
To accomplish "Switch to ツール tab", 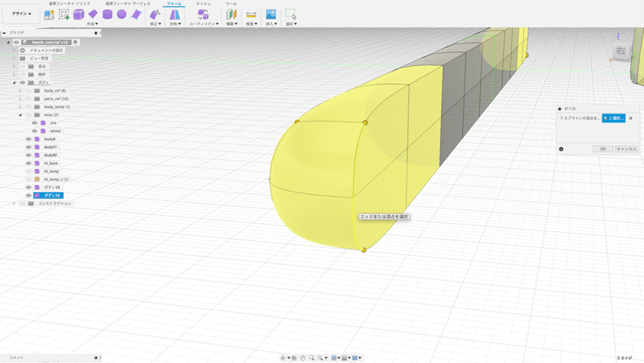I will click(231, 4).
